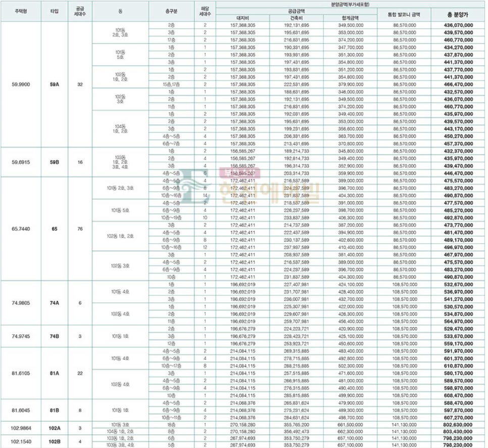
Task: Select the 10층~19층 floor cell
Action: (x=171, y=218)
